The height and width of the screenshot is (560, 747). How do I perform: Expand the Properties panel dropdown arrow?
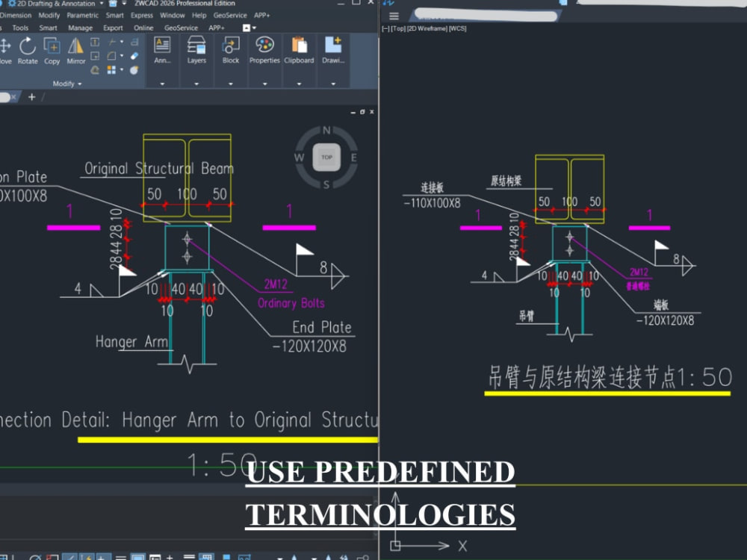click(265, 84)
